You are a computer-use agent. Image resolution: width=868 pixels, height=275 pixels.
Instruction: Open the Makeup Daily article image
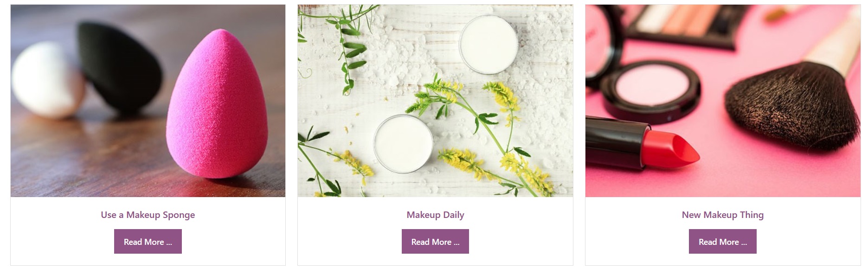pyautogui.click(x=435, y=101)
